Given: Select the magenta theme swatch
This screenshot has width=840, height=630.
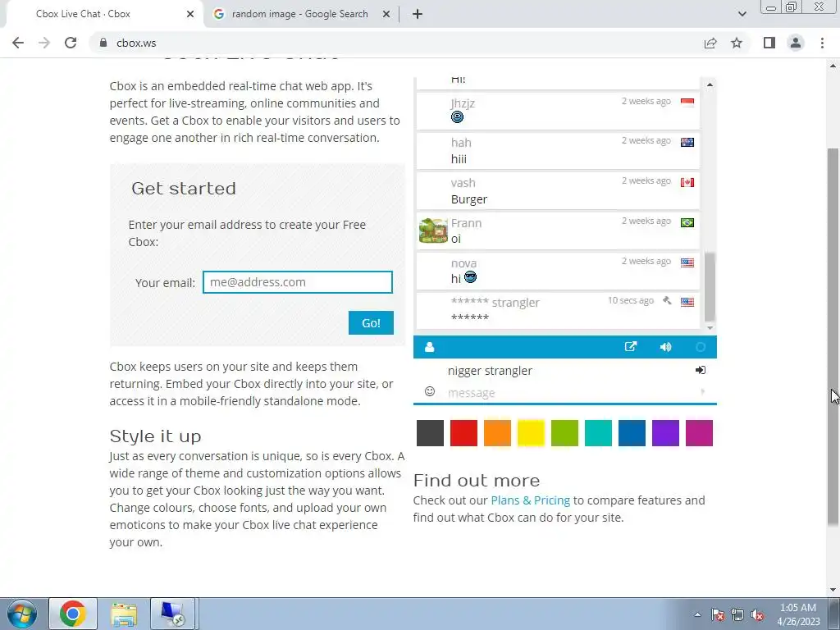Looking at the screenshot, I should coord(699,433).
